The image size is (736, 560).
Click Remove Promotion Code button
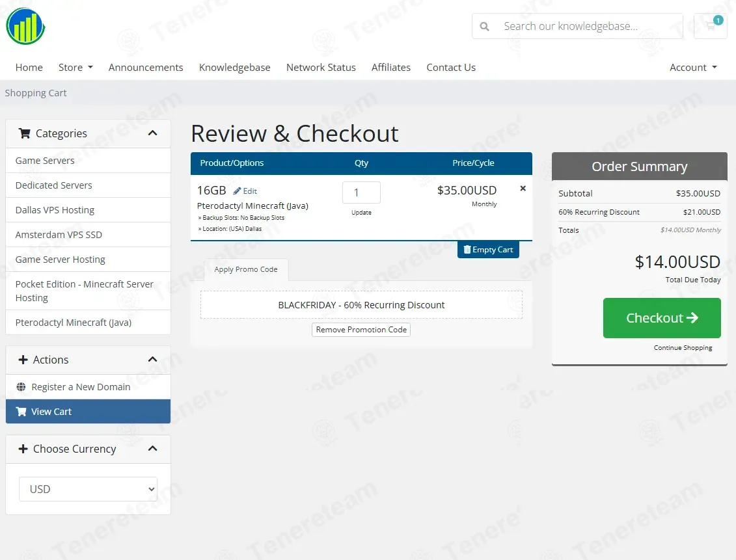[x=361, y=330]
